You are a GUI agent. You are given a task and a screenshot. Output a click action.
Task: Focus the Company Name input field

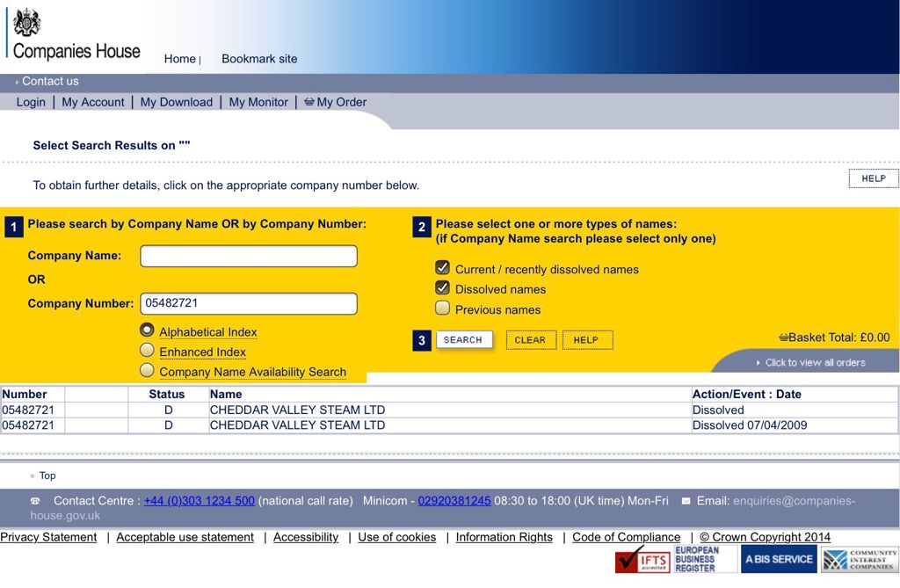tap(249, 256)
